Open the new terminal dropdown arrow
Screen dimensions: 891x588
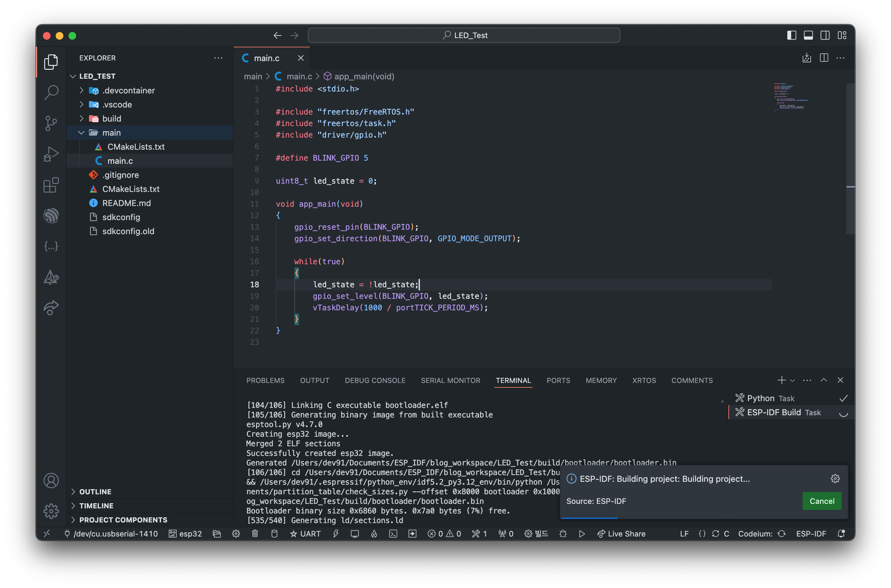[792, 380]
